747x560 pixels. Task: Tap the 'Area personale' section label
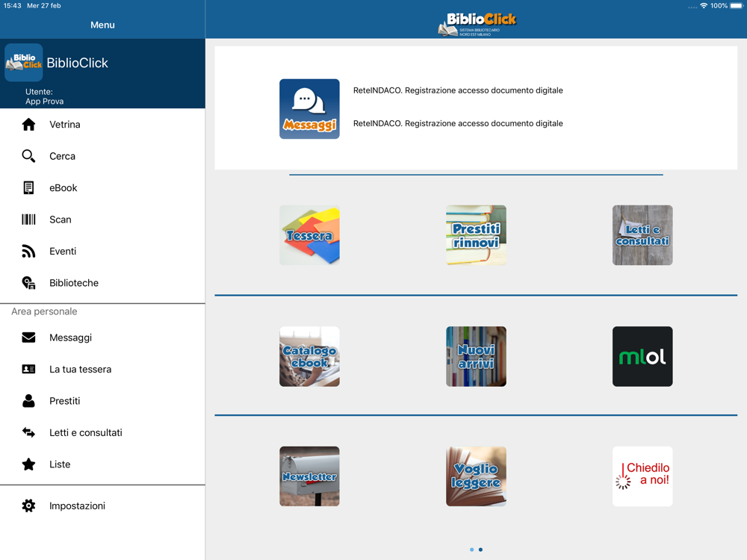[x=44, y=311]
